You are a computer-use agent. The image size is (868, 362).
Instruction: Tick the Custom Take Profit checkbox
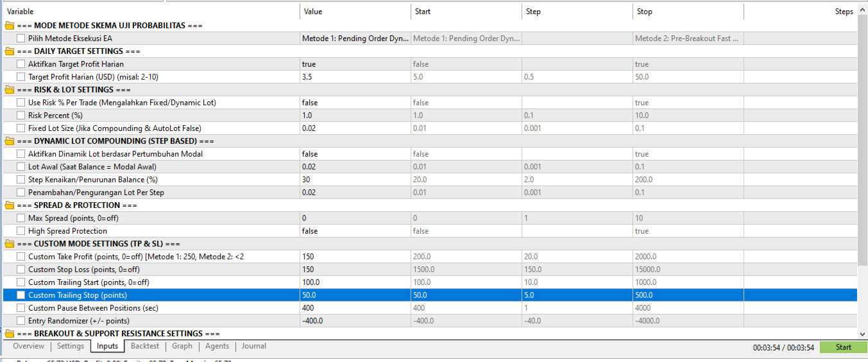click(x=21, y=257)
